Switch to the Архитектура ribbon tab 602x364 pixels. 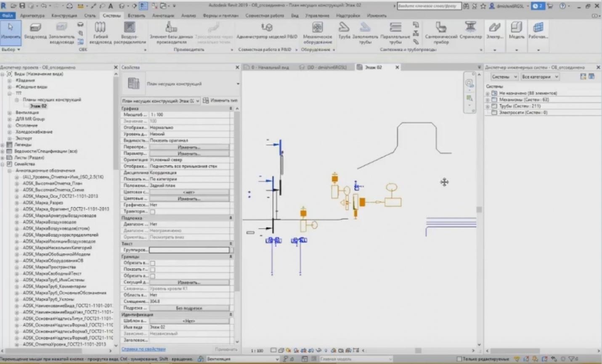tap(32, 16)
